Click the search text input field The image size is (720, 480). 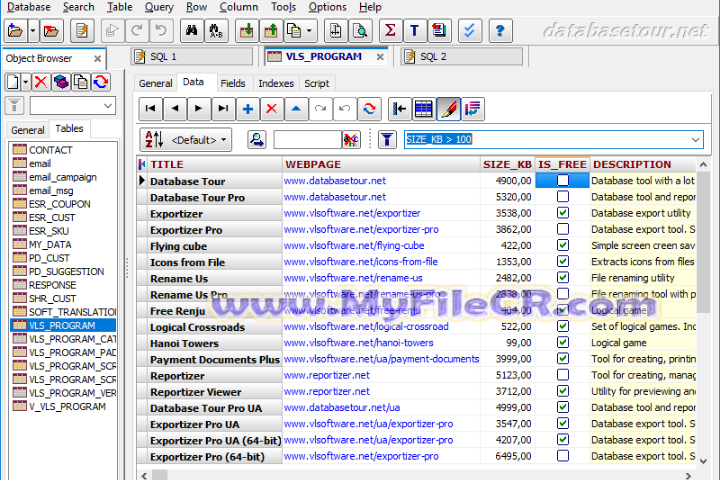pyautogui.click(x=308, y=139)
